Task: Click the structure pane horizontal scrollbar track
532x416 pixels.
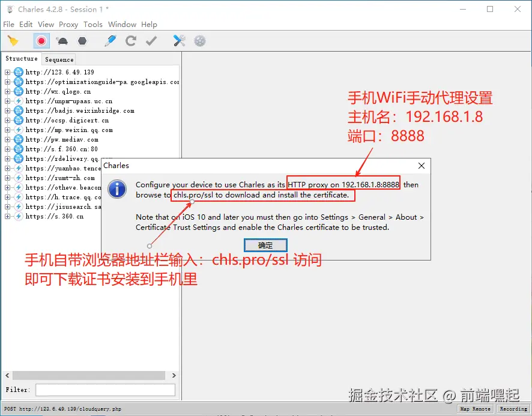Action: point(89,375)
